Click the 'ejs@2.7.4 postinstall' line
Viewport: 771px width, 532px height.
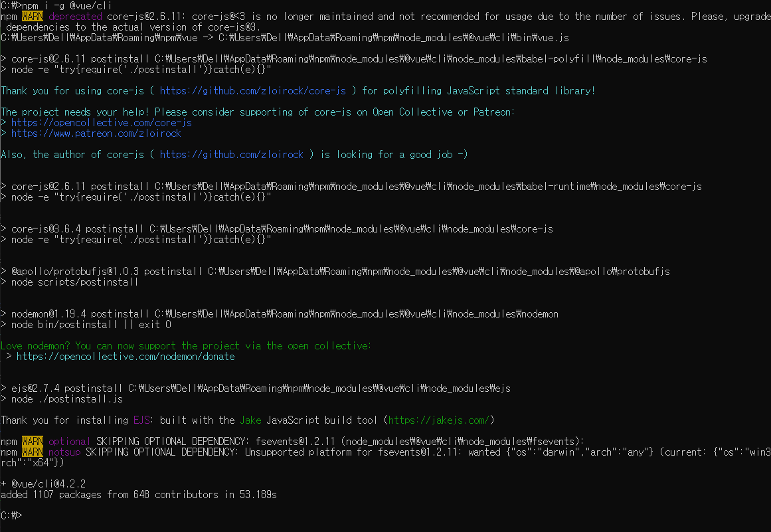(x=256, y=388)
